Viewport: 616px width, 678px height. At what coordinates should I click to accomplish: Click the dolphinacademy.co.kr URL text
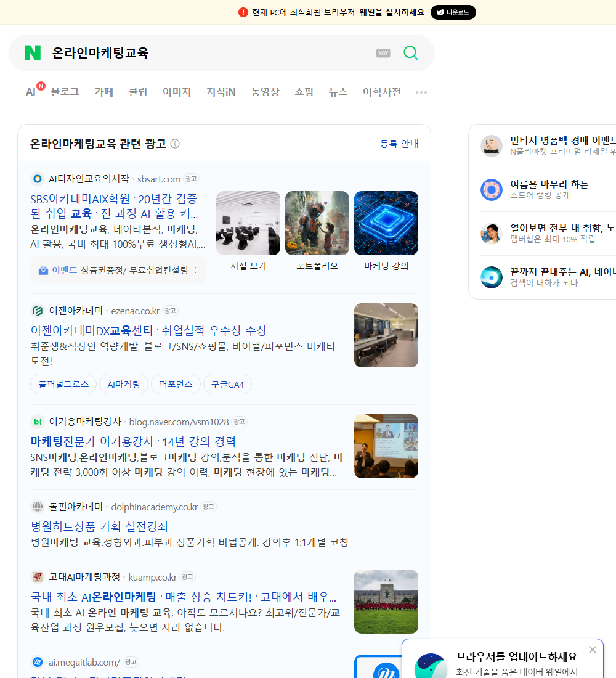pos(155,507)
